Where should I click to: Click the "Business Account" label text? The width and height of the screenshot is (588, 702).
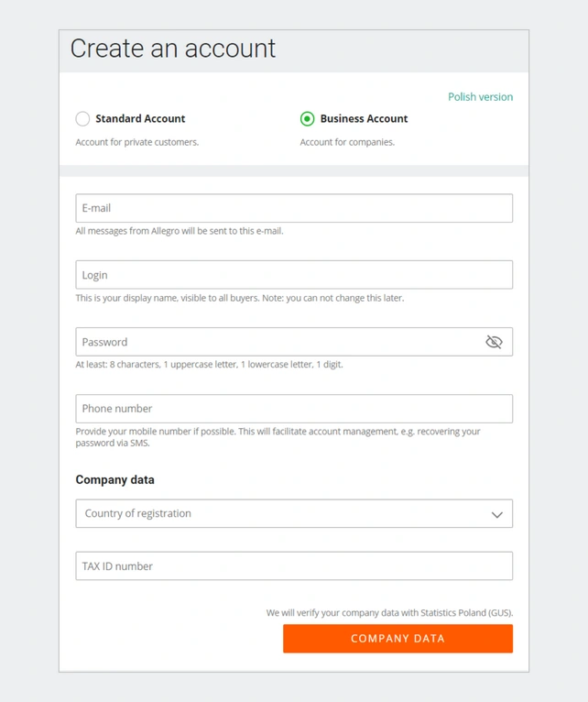coord(364,118)
